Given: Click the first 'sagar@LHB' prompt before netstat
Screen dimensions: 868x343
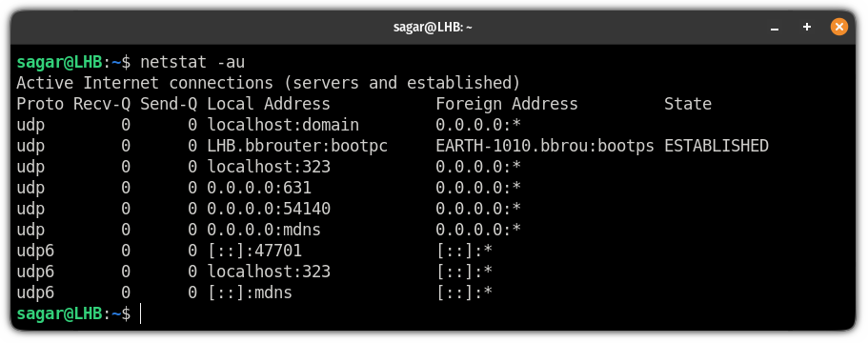Looking at the screenshot, I should tap(59, 62).
